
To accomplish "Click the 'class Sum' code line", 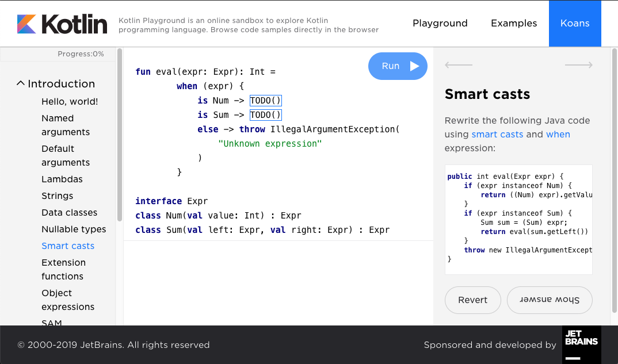I will point(262,229).
